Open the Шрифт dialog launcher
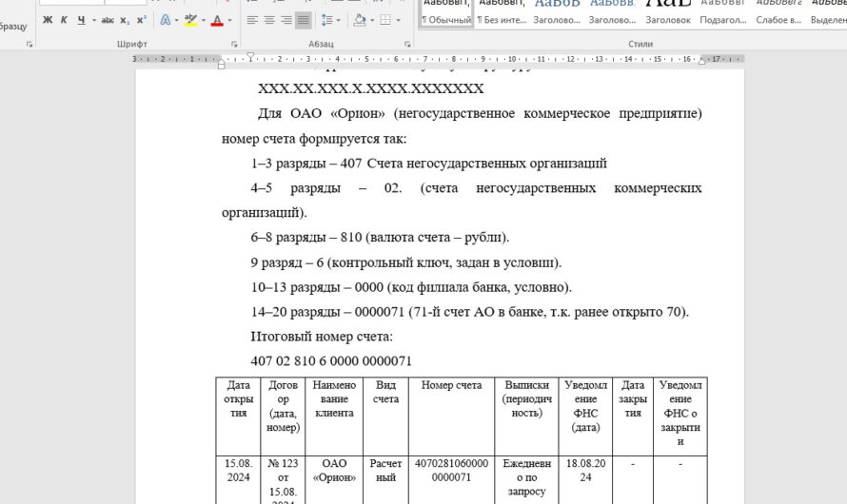 (234, 45)
